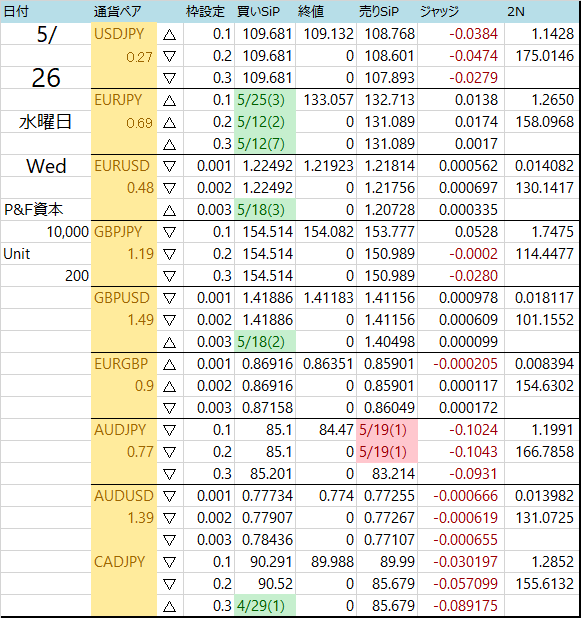Click the up triangle in EURUSD 5/18(3) row

[x=169, y=211]
